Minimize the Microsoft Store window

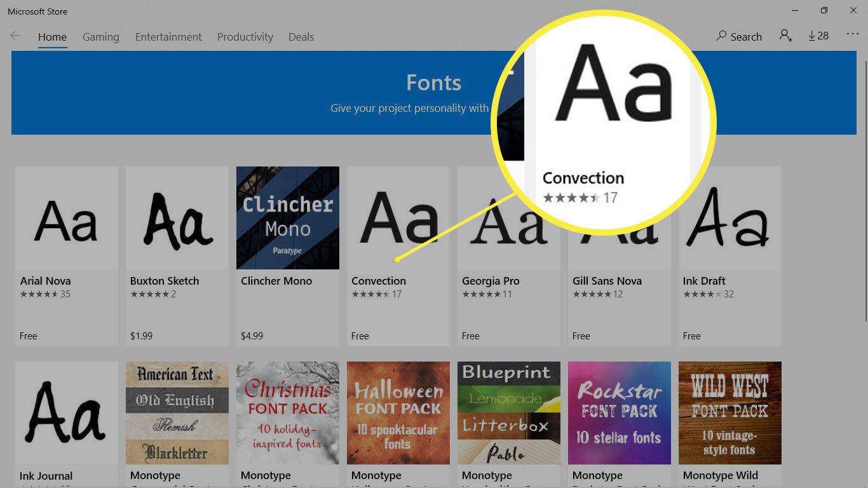coord(796,10)
